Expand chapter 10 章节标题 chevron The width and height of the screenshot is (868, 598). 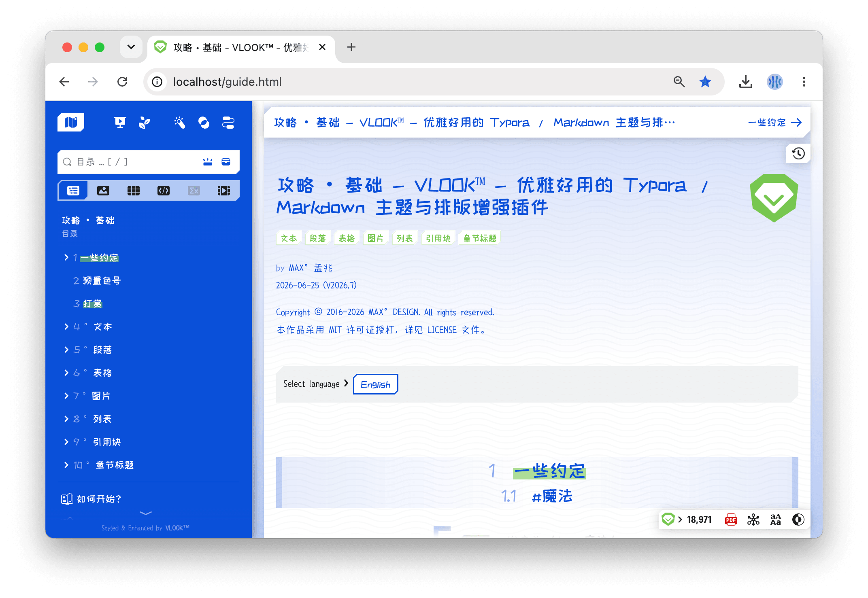pos(66,465)
